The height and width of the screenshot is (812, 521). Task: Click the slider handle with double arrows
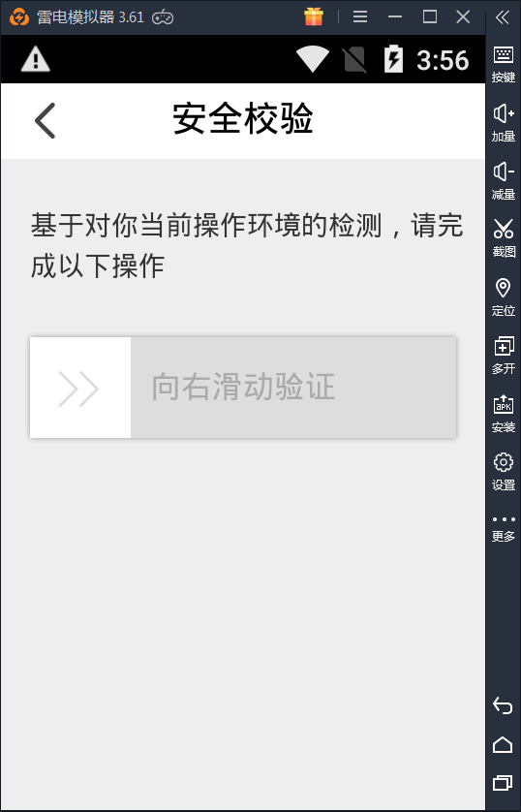tap(80, 388)
